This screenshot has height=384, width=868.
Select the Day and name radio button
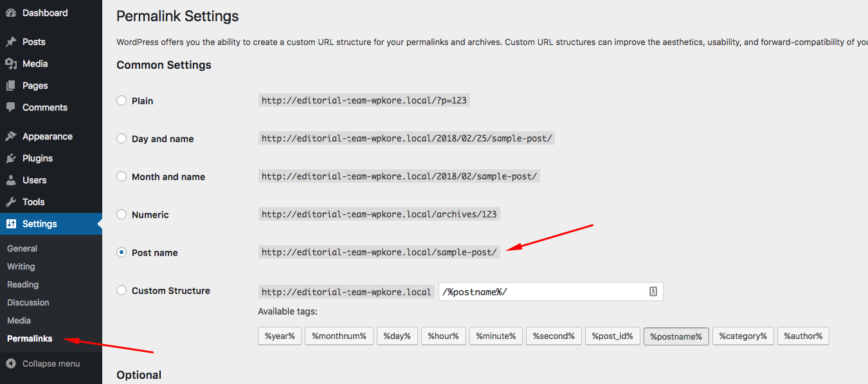[122, 138]
